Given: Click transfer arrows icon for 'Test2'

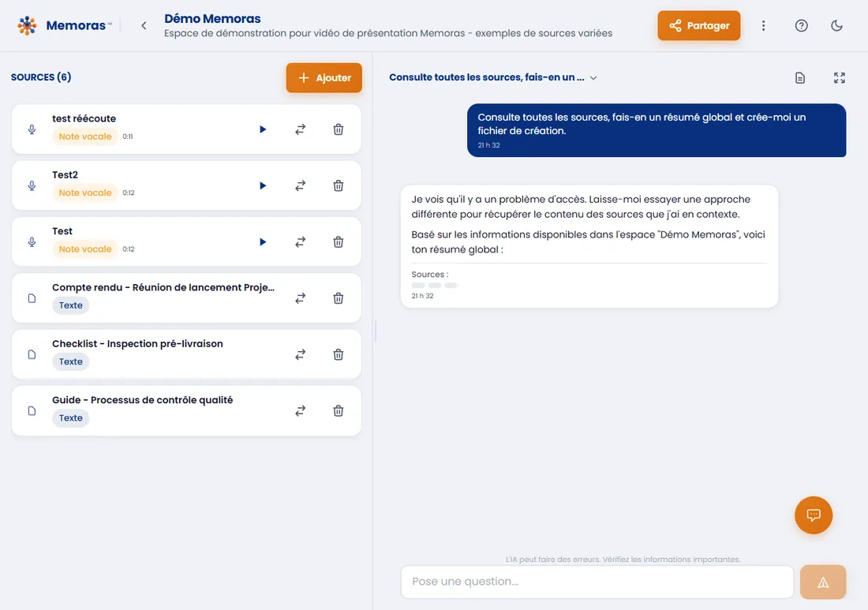Looking at the screenshot, I should click(x=300, y=185).
